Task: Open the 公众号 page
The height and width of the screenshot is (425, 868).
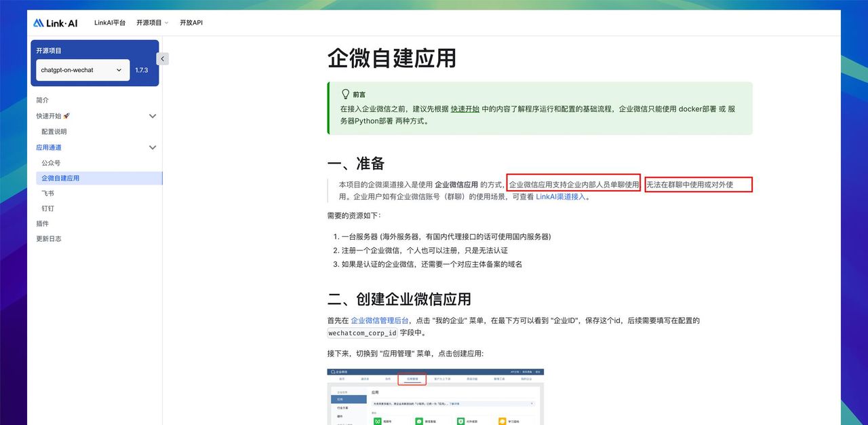Action: point(51,163)
